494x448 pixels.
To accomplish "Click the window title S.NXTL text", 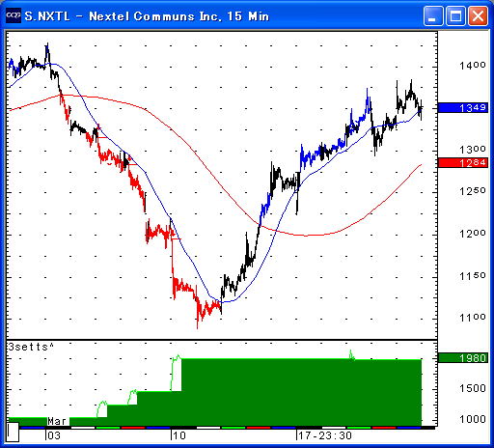I will click(47, 16).
